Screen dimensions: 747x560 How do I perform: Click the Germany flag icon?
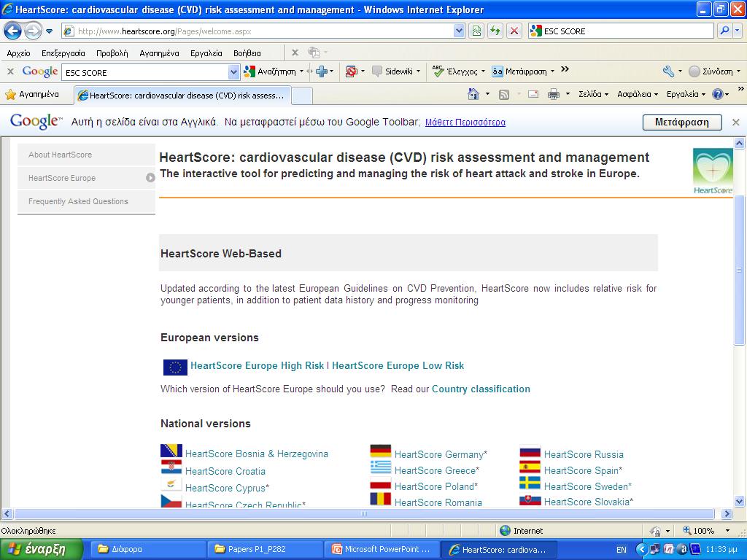[x=381, y=451]
